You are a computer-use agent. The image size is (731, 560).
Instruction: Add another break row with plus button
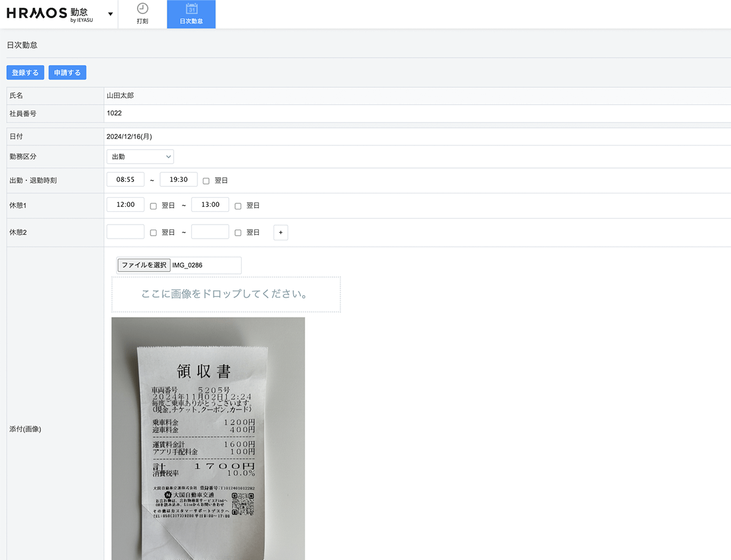tap(280, 233)
